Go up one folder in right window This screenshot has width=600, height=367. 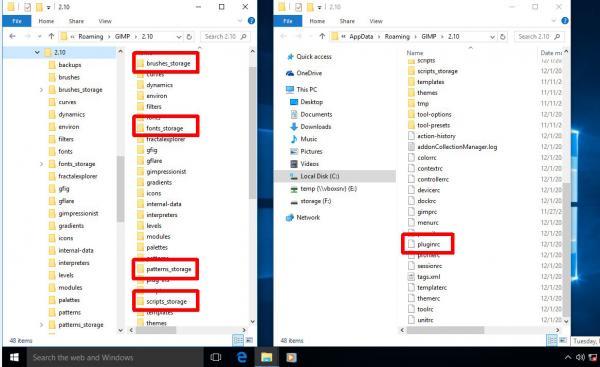pyautogui.click(x=322, y=36)
